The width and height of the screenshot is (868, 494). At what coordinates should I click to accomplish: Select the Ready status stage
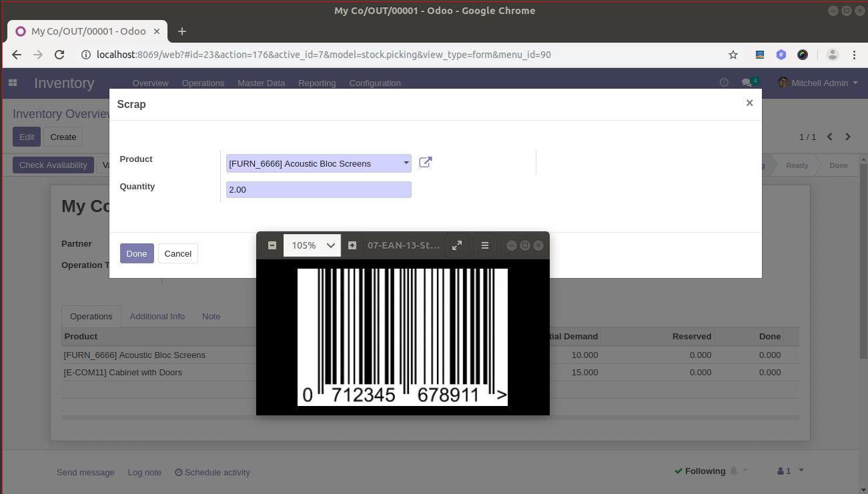(797, 165)
